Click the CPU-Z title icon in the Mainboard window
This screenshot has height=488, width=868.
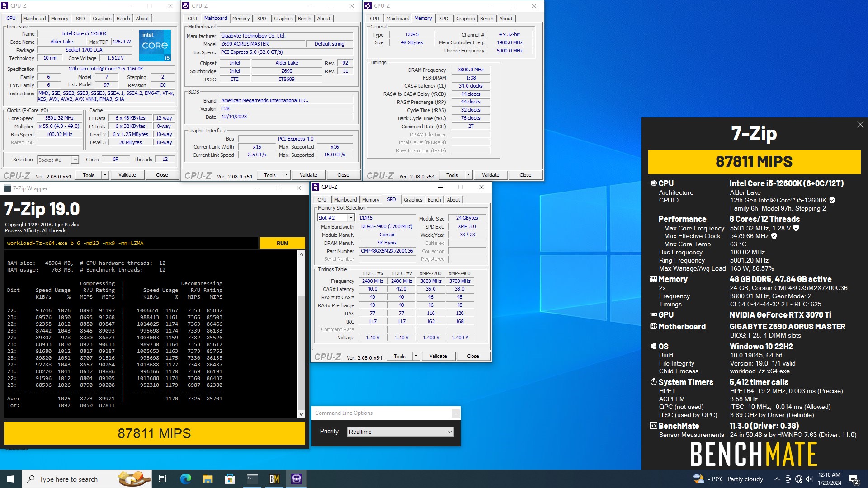tap(186, 6)
